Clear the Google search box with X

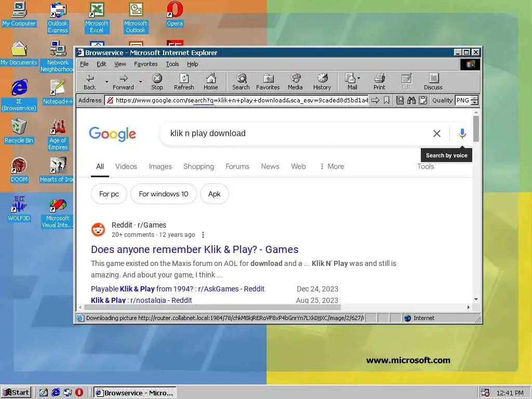pyautogui.click(x=437, y=134)
